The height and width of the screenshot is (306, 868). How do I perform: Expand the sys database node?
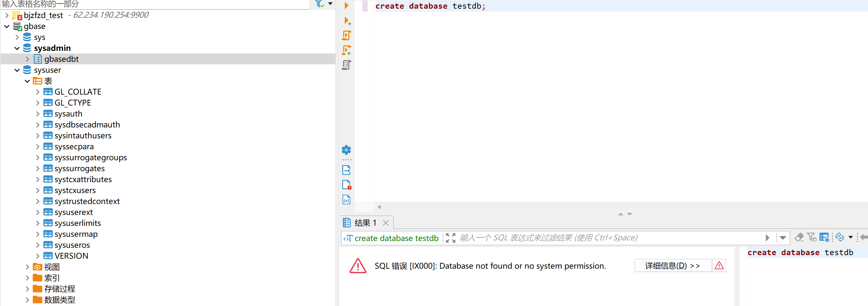pyautogui.click(x=17, y=37)
